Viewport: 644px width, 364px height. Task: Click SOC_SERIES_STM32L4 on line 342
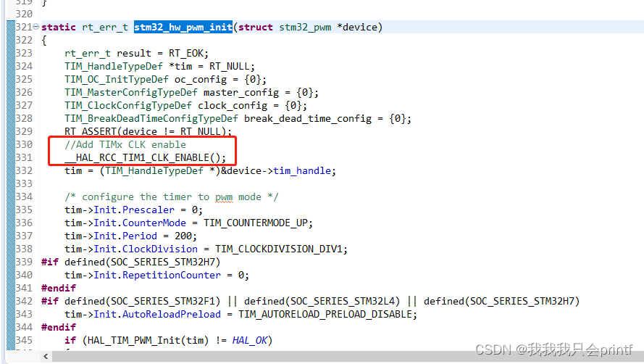point(343,302)
